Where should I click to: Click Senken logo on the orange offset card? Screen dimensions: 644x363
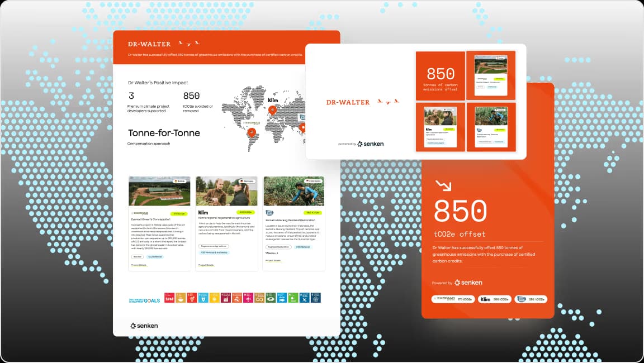tap(468, 283)
